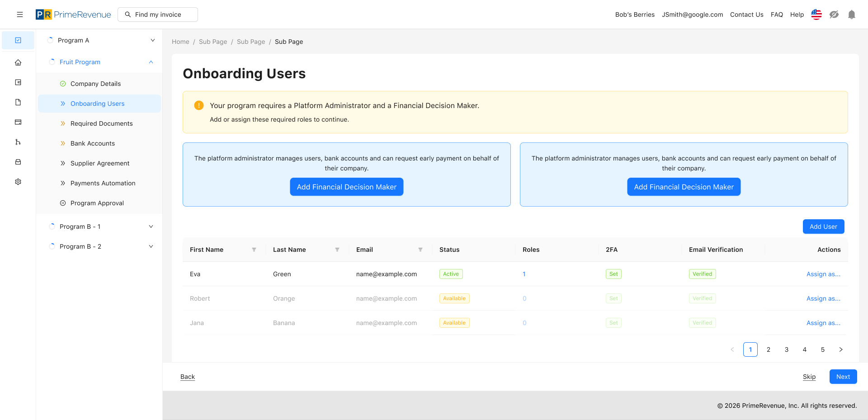Expand Program A chevron
The image size is (868, 420).
[153, 40]
